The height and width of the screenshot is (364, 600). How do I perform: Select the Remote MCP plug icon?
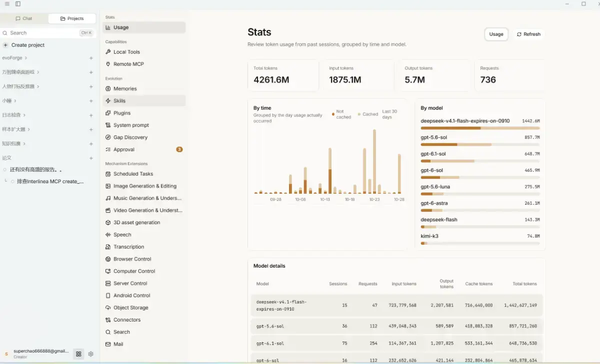click(x=108, y=64)
